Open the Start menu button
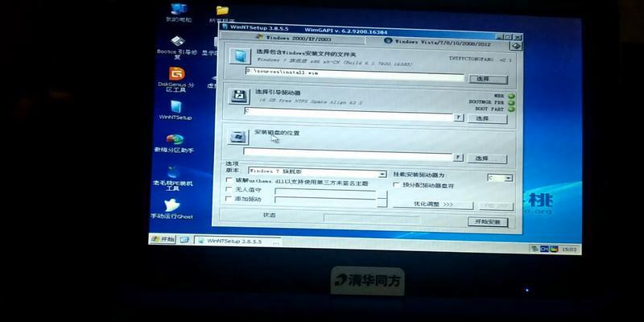Viewport: 644px width, 322px height. [163, 239]
